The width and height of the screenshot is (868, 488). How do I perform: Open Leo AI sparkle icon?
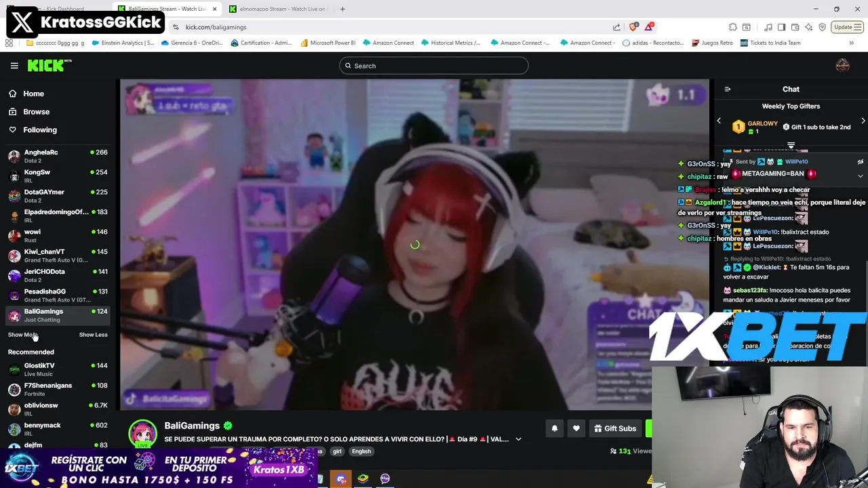click(x=808, y=27)
